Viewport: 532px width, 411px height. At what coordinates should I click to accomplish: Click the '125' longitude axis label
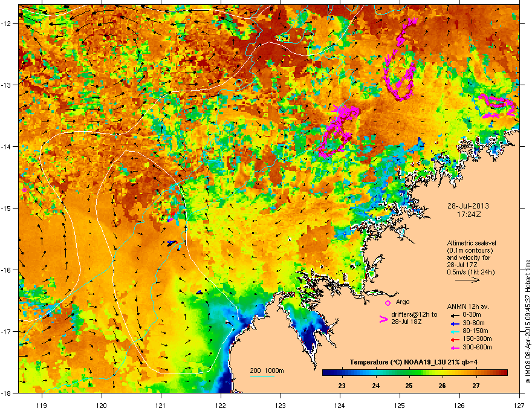pos(400,405)
